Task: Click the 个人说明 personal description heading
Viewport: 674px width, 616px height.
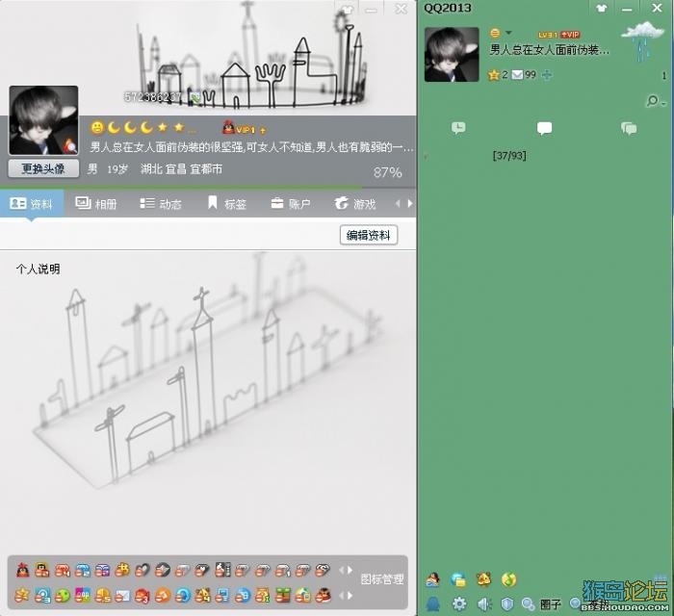Action: tap(38, 269)
